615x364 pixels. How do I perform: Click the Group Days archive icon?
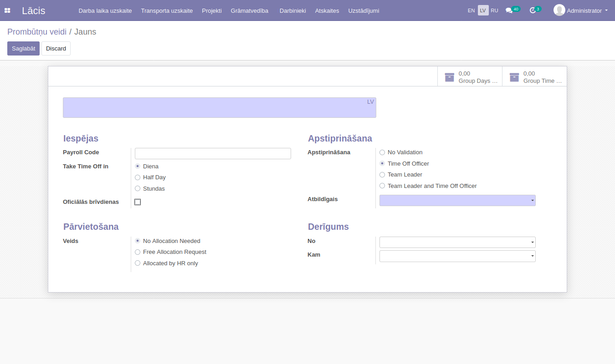pyautogui.click(x=450, y=77)
